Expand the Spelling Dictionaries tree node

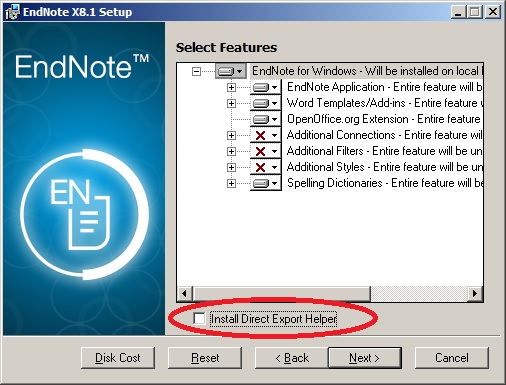231,183
